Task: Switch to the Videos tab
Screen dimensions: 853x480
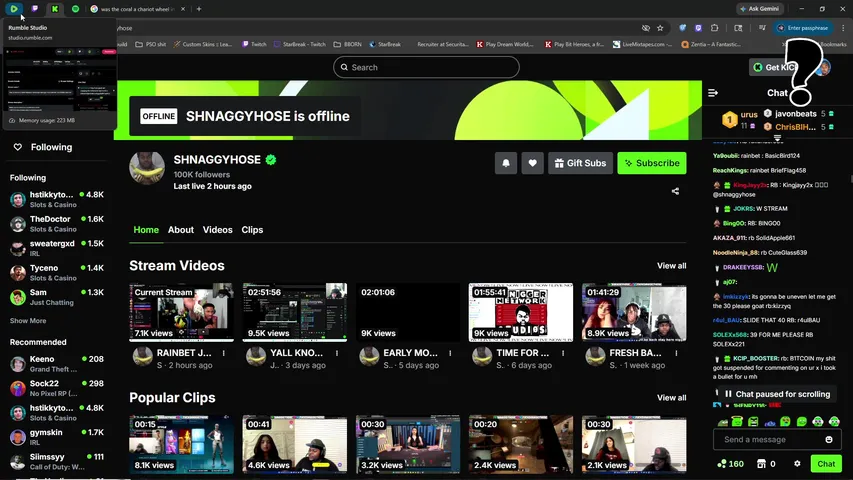Action: pyautogui.click(x=218, y=230)
